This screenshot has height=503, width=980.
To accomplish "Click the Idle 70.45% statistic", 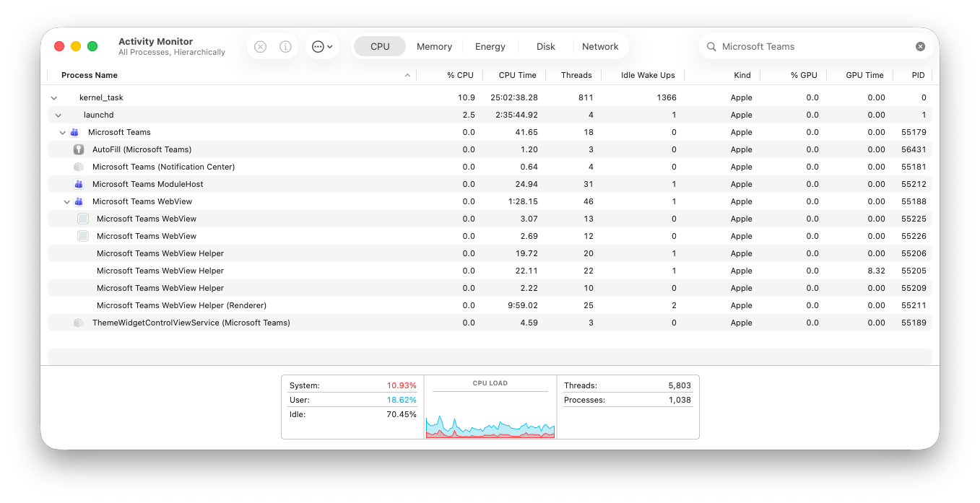I will [352, 414].
